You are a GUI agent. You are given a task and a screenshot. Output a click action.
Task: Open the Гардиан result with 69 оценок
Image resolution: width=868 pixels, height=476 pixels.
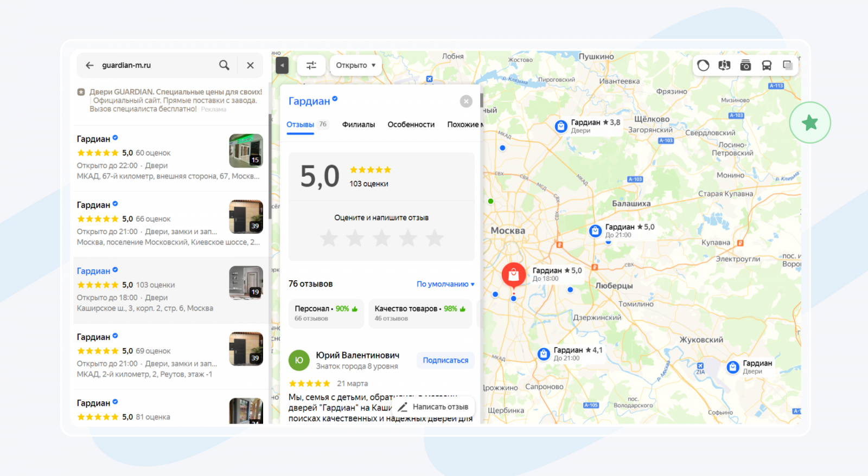point(170,356)
